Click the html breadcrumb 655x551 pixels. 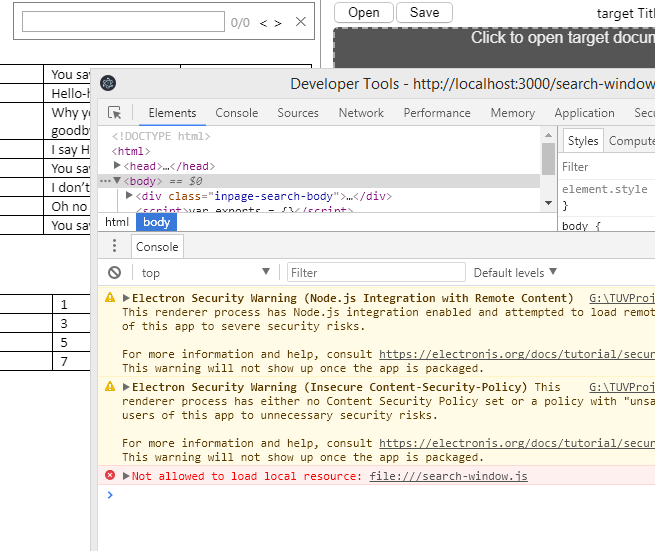[117, 222]
